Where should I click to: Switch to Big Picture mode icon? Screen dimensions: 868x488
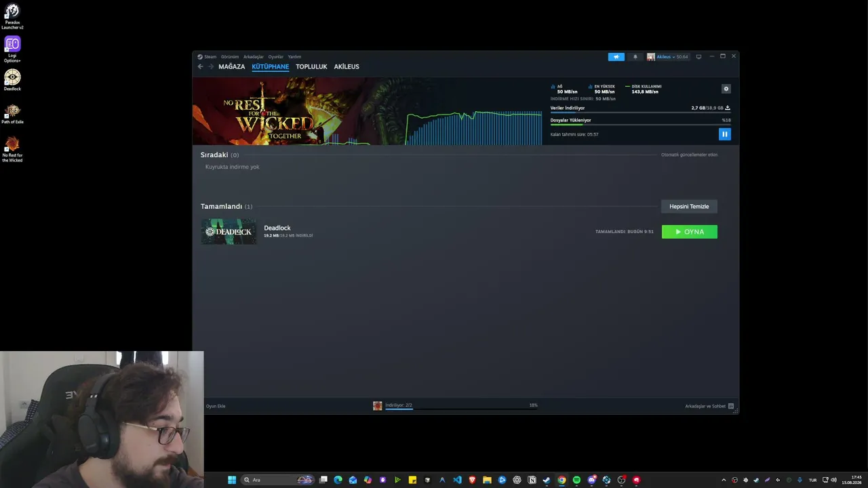pos(699,57)
